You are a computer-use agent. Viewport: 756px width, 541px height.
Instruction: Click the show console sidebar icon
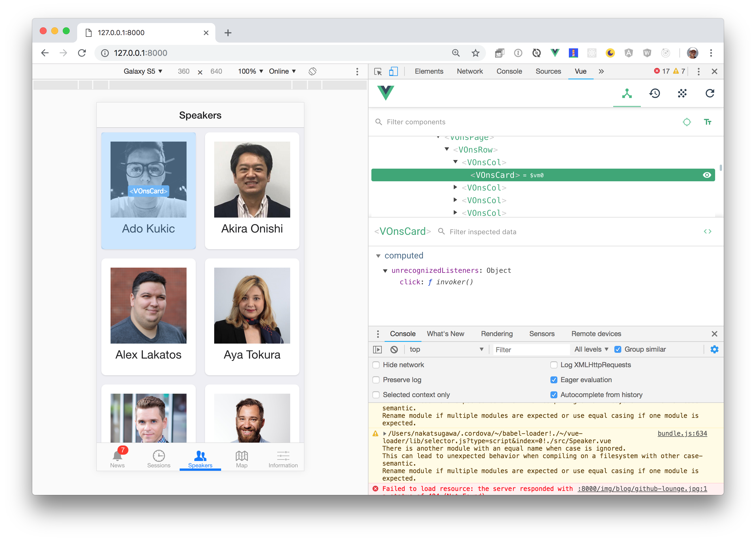pyautogui.click(x=377, y=349)
